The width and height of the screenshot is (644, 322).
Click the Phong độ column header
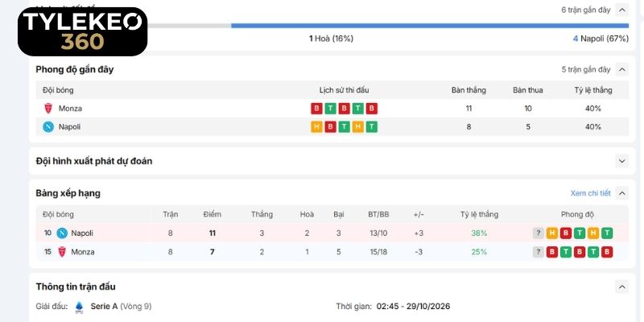click(x=577, y=214)
